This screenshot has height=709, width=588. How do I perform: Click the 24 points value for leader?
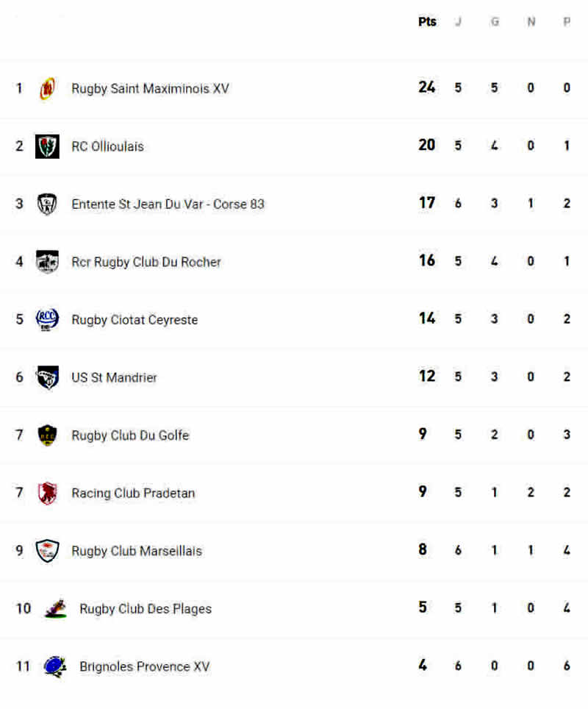click(x=426, y=88)
